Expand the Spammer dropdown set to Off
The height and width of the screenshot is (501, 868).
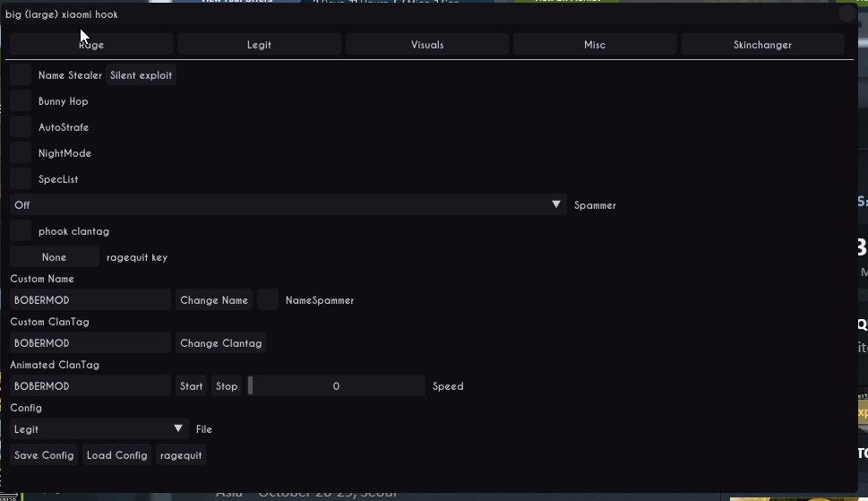(x=288, y=205)
